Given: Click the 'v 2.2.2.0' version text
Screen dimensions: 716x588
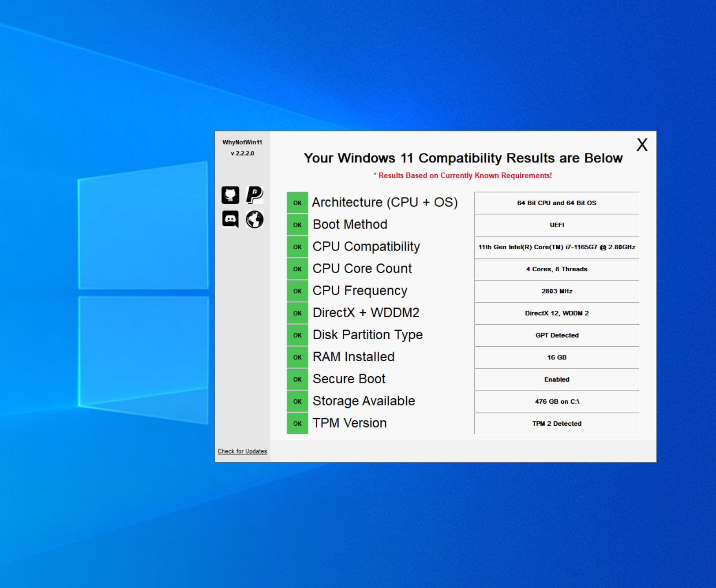Looking at the screenshot, I should coord(242,154).
